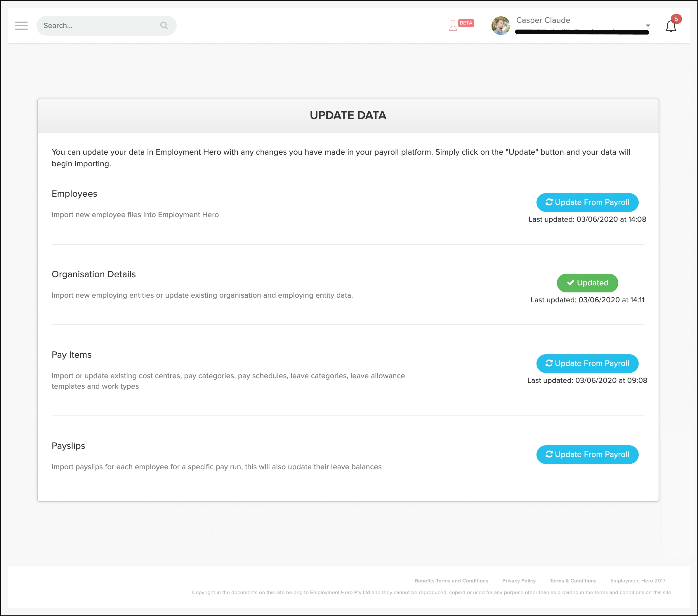Open the beta lab flask icon

tap(453, 26)
